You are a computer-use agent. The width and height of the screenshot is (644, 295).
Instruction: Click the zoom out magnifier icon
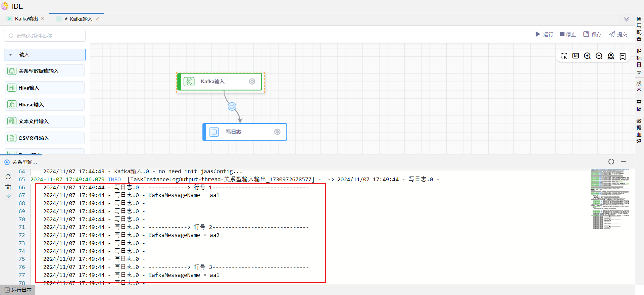(599, 56)
